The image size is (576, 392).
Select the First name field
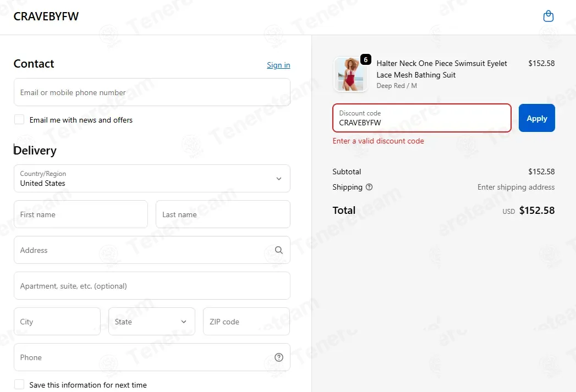81,214
